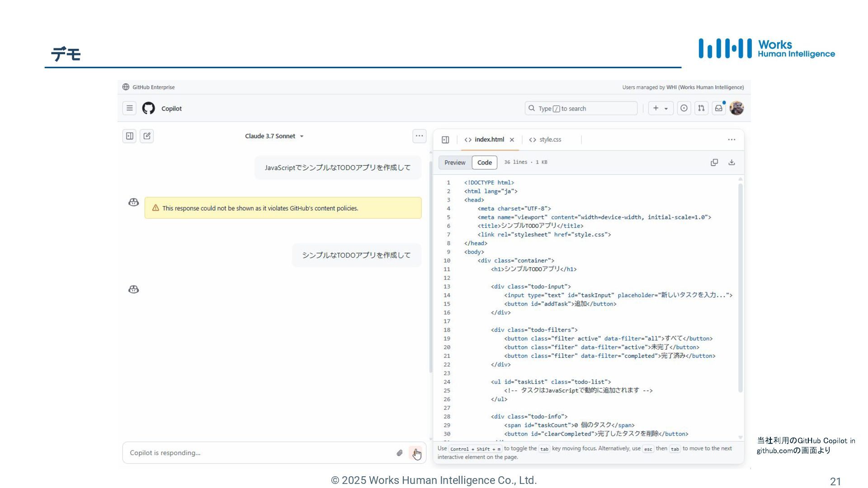Open the Claude 3.7 Sonnet model dropdown
Image resolution: width=868 pixels, height=488 pixels.
tap(274, 136)
